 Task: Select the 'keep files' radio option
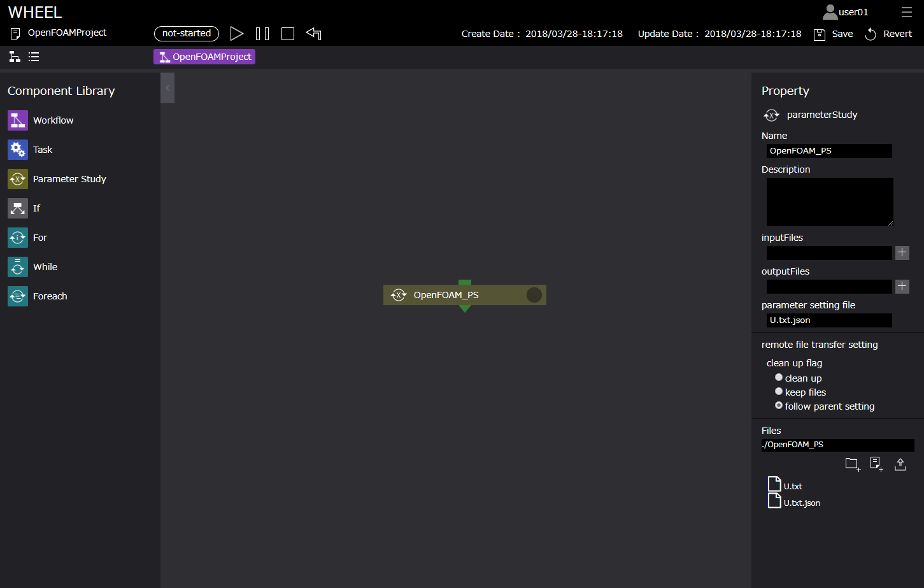pyautogui.click(x=779, y=392)
